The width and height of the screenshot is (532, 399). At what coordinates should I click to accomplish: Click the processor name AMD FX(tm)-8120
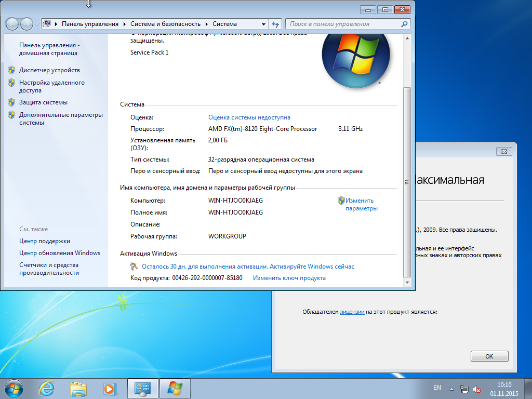pos(262,129)
